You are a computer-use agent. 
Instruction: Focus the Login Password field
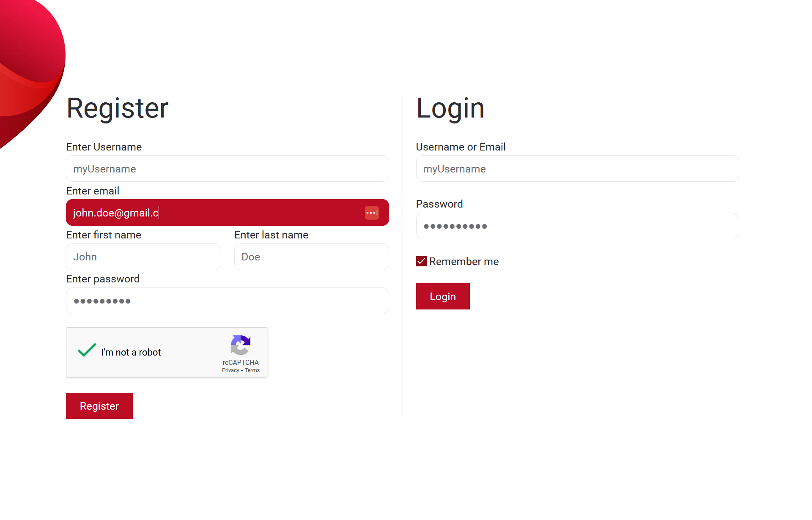(577, 226)
